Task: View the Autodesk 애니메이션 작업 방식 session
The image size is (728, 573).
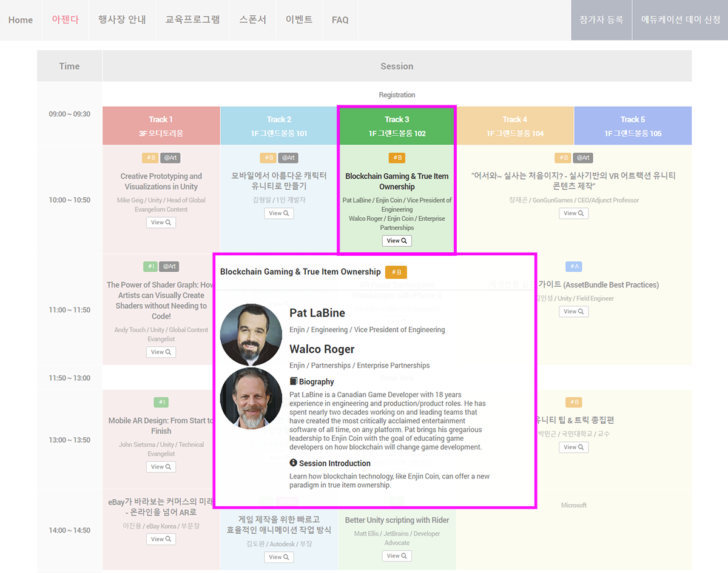Action: [279, 557]
